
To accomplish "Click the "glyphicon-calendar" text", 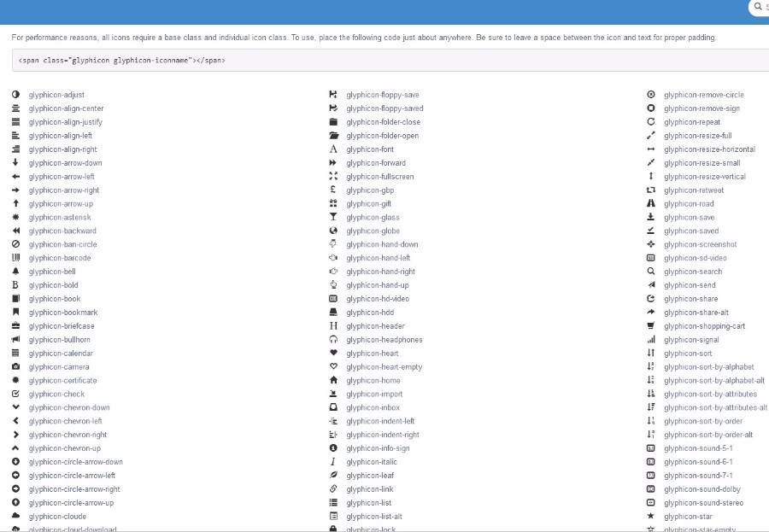I will pos(61,353).
